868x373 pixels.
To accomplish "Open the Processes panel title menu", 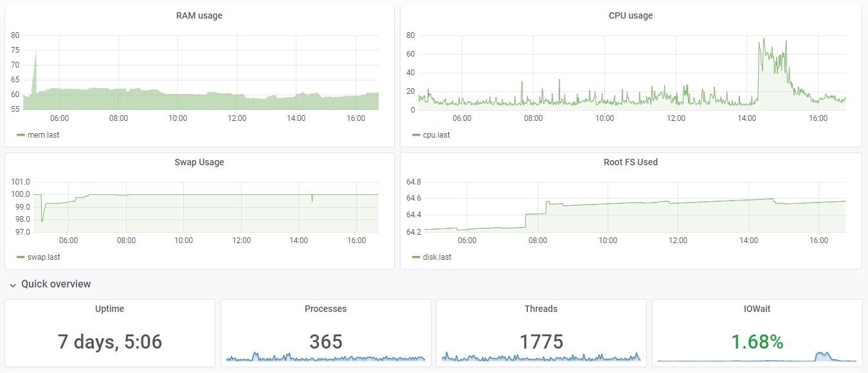I will [325, 309].
